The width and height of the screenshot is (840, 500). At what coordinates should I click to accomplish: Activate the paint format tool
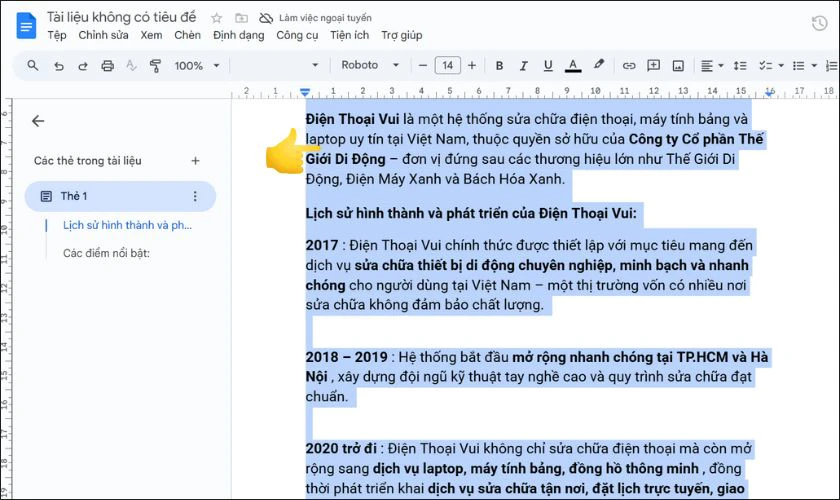pos(155,66)
